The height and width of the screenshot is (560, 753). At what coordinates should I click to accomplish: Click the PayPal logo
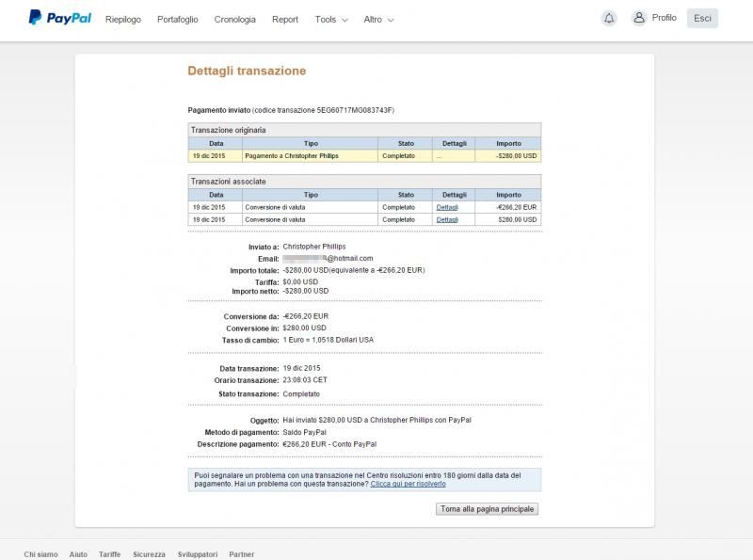tap(60, 18)
